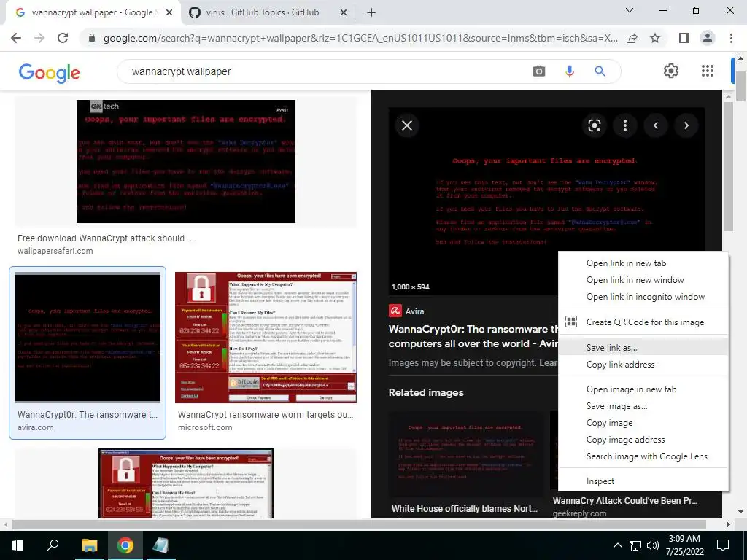The height and width of the screenshot is (560, 747).
Task: Open Google quick settings gear
Action: 671,71
